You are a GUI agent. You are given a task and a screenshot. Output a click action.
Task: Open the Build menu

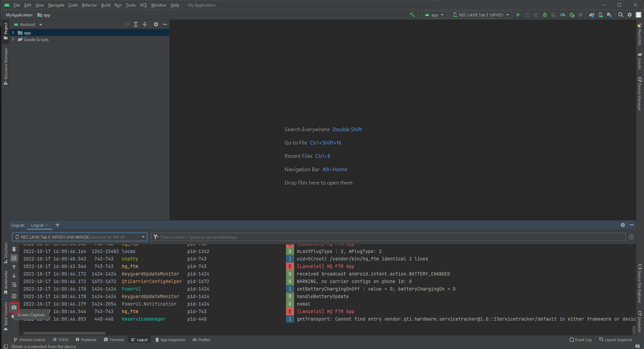pos(106,5)
